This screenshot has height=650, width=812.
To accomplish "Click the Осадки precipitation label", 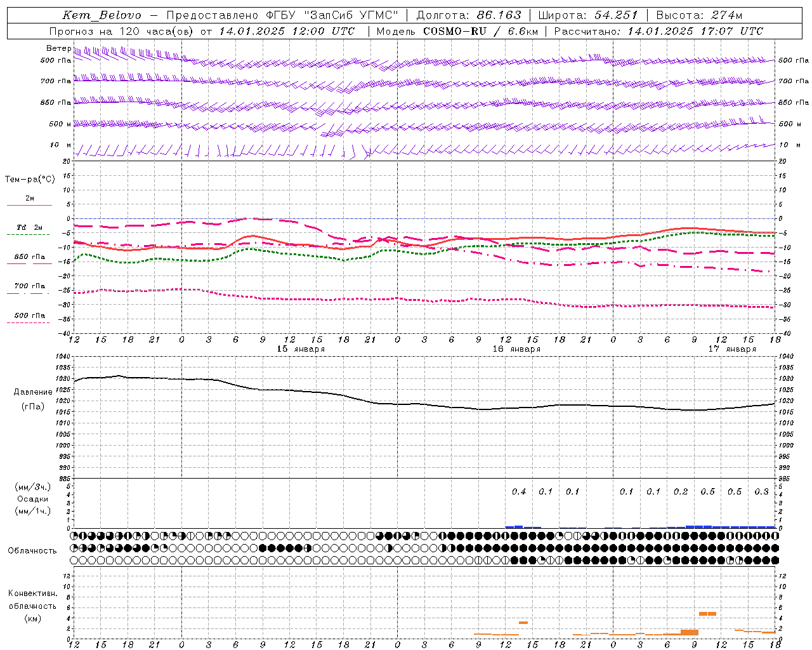I will (x=33, y=499).
